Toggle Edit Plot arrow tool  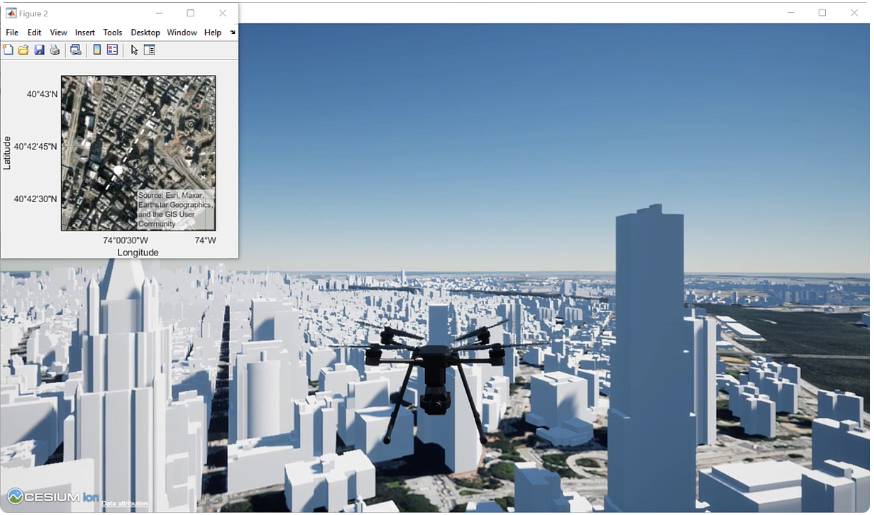[x=134, y=50]
